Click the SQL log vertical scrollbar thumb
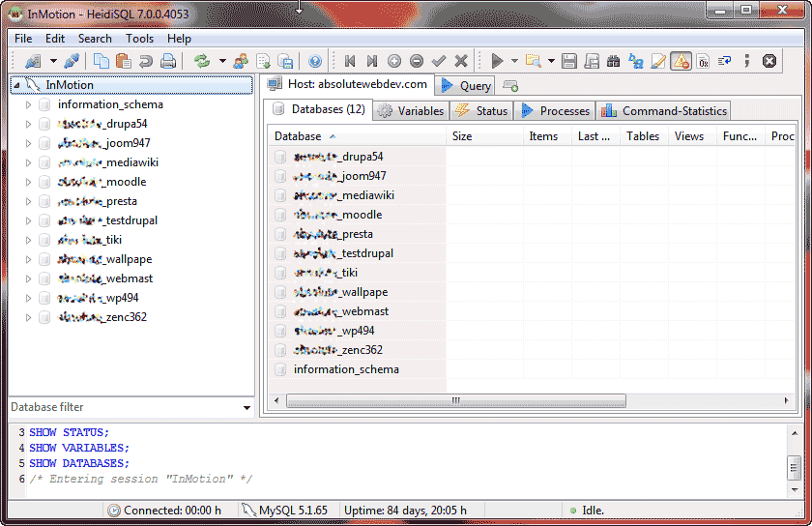Screen dimensions: 812x526 (x=794, y=468)
